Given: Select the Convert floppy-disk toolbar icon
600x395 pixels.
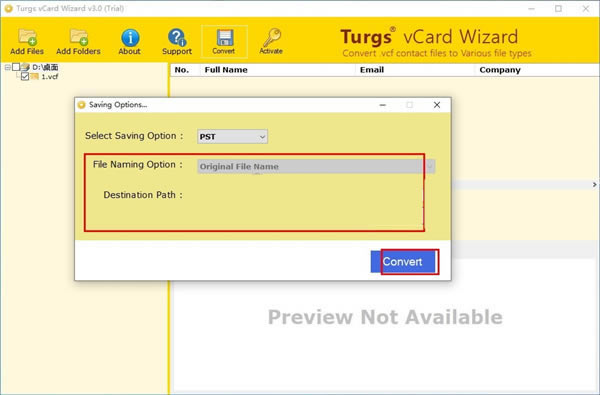Looking at the screenshot, I should [224, 41].
